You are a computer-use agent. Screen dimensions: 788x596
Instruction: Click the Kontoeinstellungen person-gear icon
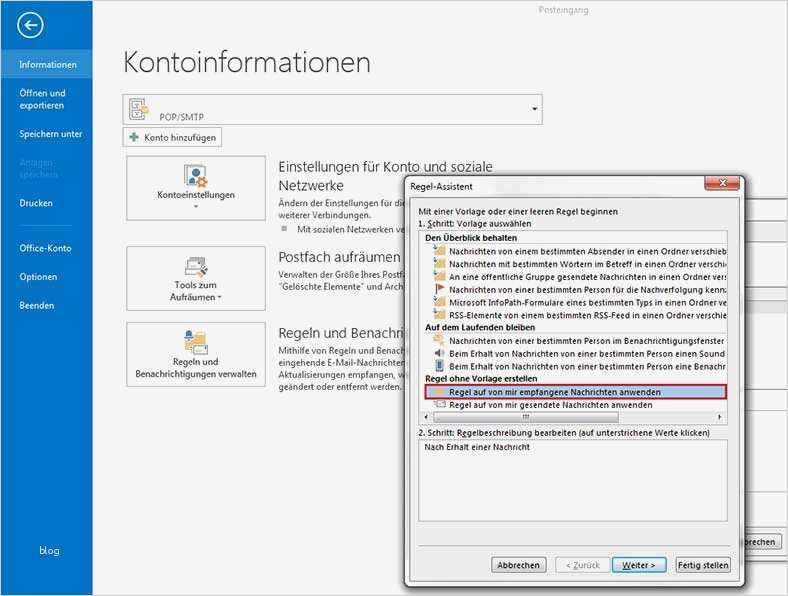point(195,175)
